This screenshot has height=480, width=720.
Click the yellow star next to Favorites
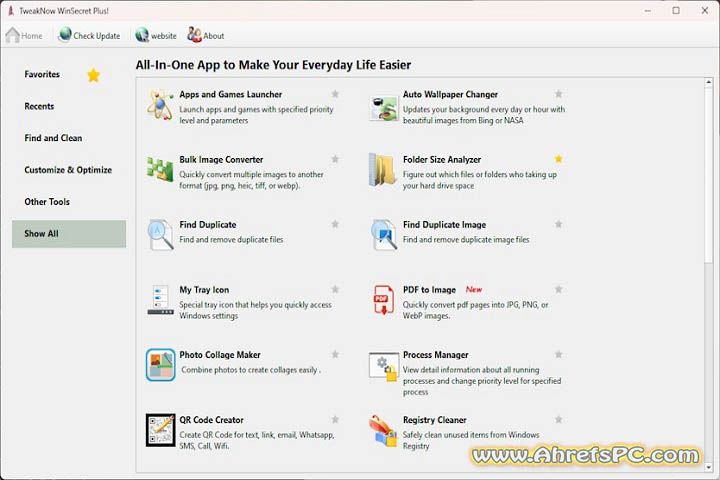[93, 75]
